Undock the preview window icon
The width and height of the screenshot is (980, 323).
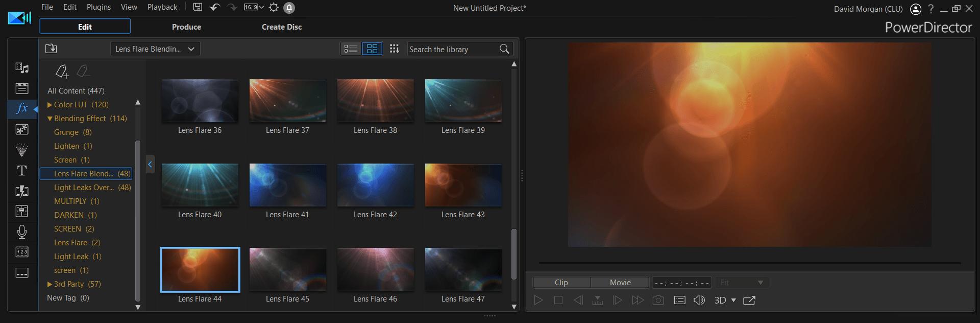(x=749, y=300)
